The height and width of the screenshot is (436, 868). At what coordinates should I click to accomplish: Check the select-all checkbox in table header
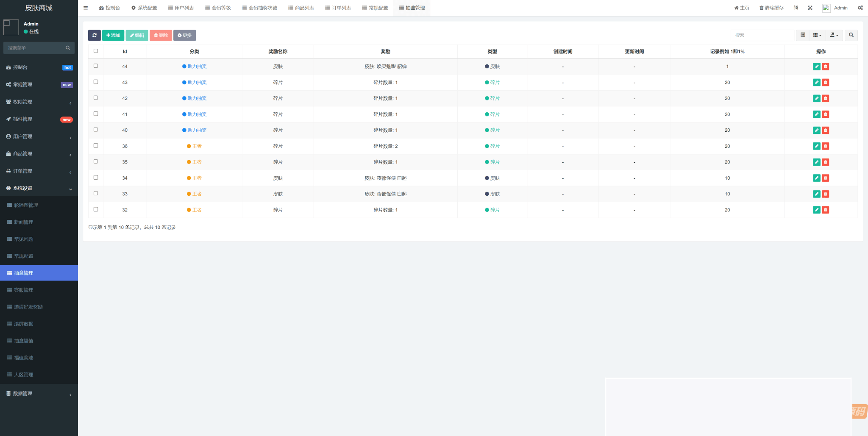tap(96, 51)
